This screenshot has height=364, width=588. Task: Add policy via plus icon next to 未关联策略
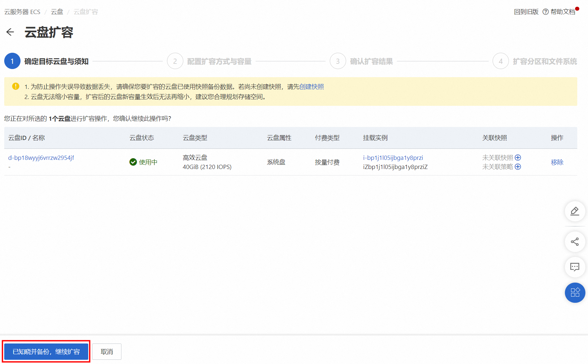pyautogui.click(x=518, y=167)
